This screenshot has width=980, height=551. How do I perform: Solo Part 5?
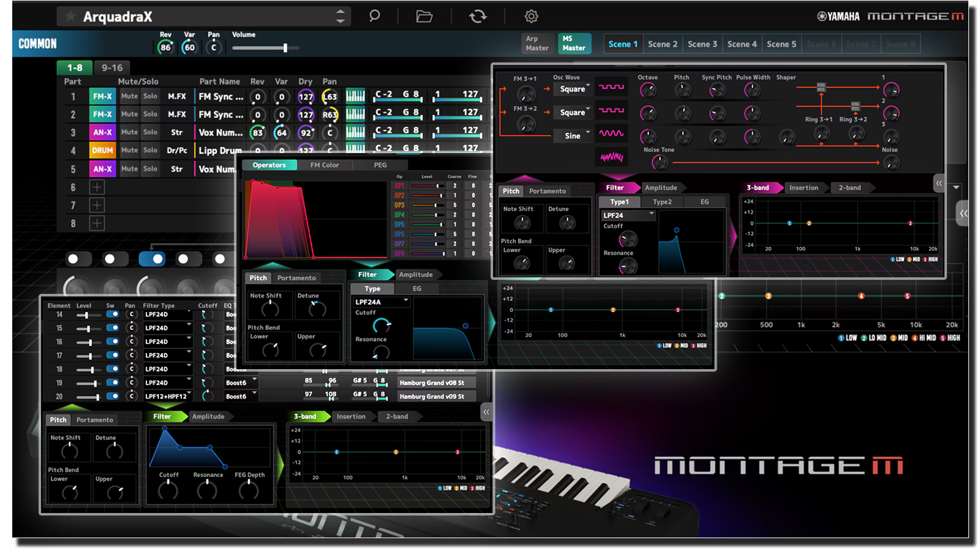(150, 168)
